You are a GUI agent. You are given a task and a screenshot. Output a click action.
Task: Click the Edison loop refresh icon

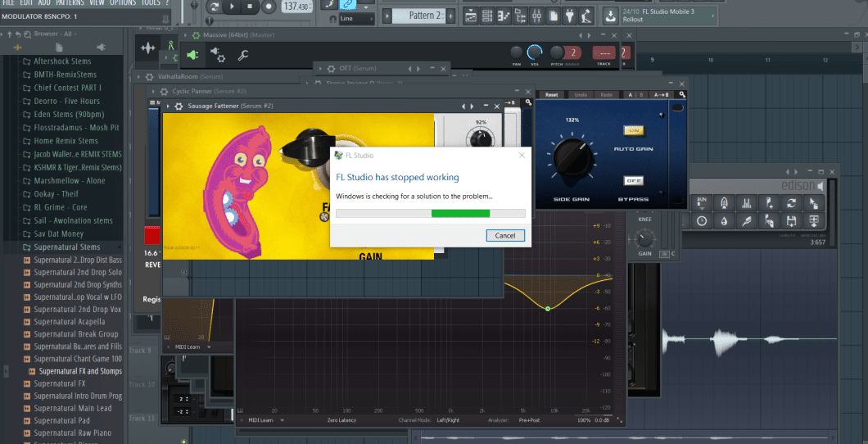coord(790,202)
